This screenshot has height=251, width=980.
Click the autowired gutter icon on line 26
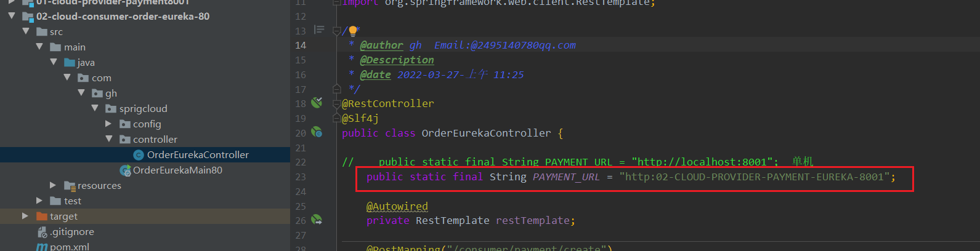317,220
